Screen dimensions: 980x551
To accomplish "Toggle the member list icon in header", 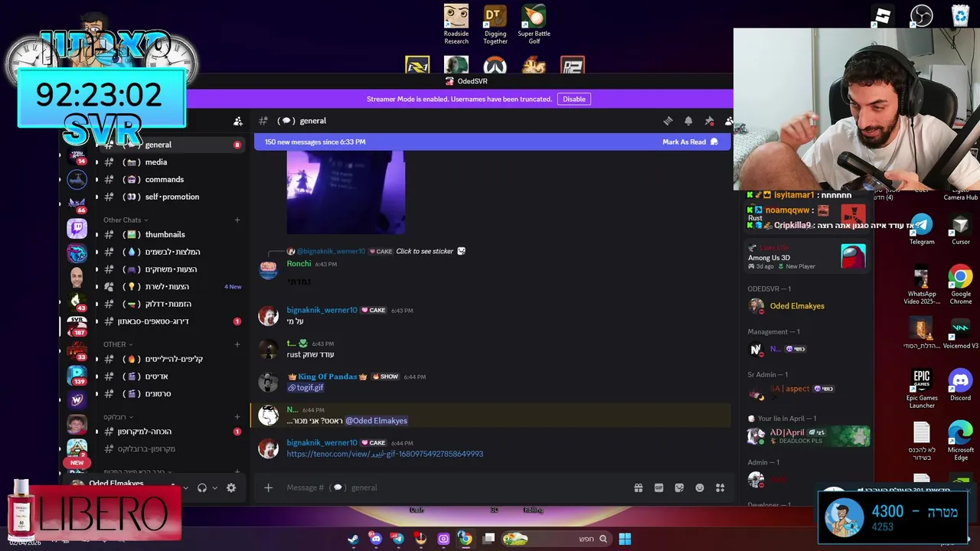I will pos(728,121).
